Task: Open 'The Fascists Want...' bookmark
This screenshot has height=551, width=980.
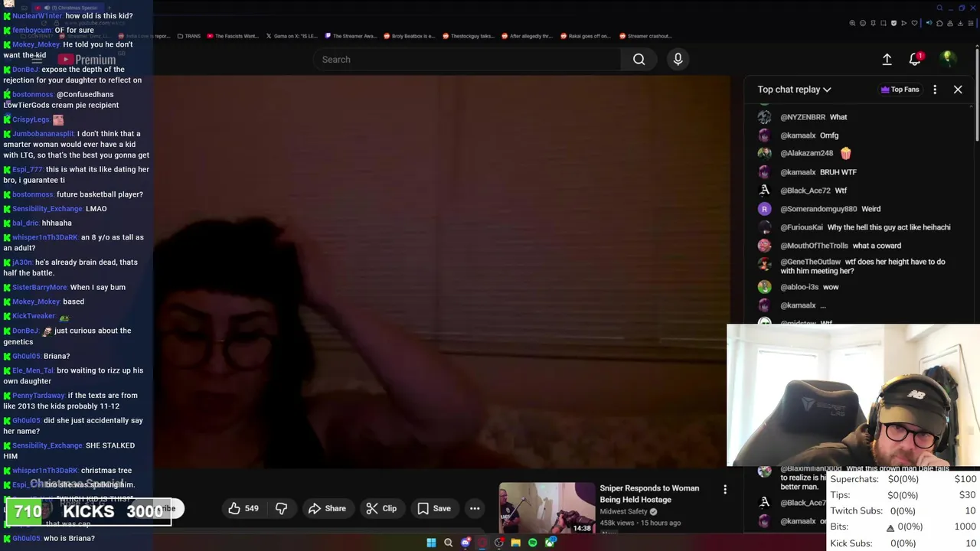Action: (233, 36)
